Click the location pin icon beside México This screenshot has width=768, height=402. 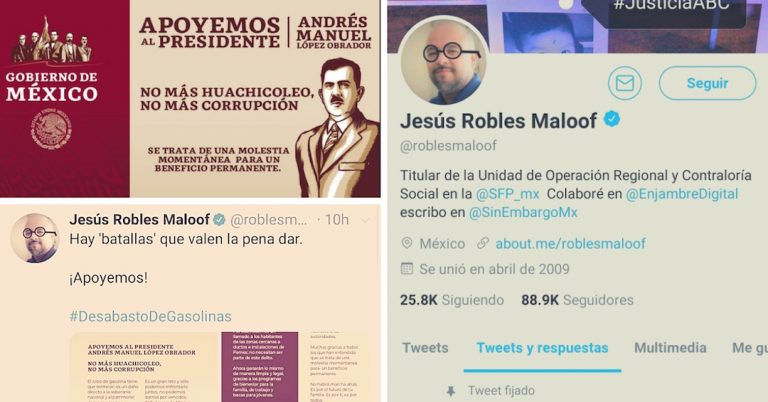407,243
